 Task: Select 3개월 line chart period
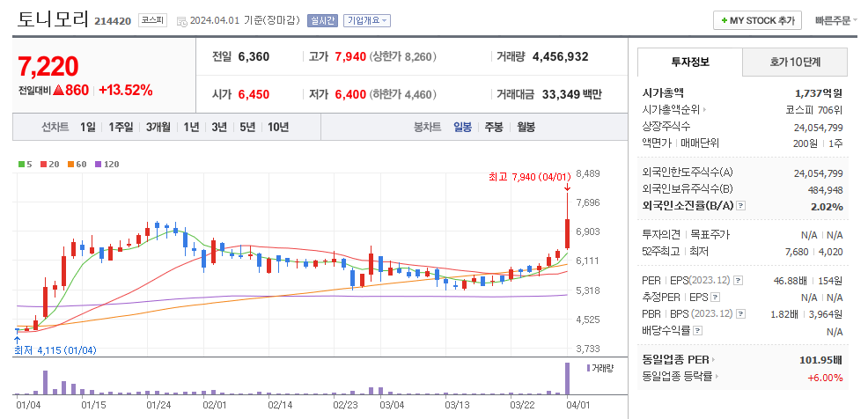[x=158, y=127]
